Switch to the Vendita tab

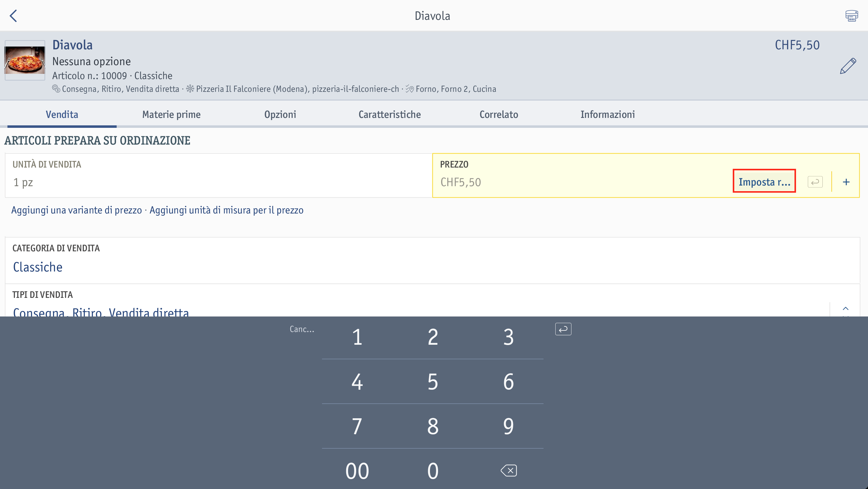pos(62,114)
